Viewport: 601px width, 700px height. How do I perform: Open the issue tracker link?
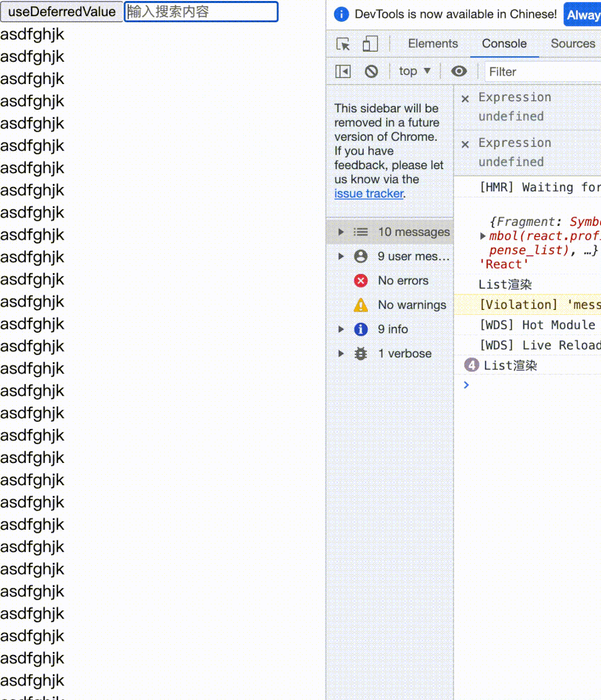point(368,194)
